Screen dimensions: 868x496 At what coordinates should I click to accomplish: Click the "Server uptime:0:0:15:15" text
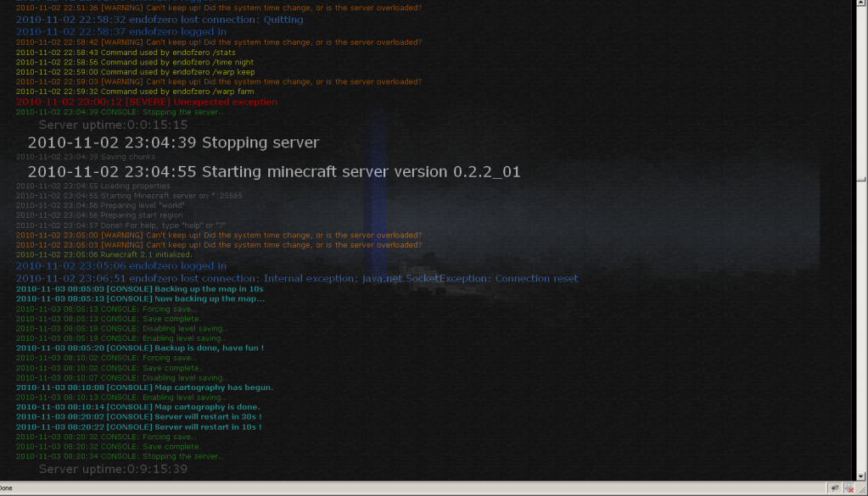tap(113, 125)
